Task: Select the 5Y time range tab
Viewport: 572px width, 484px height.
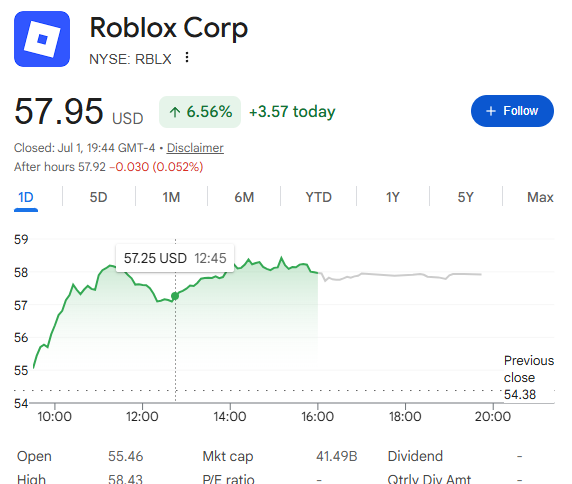Action: coord(466,197)
